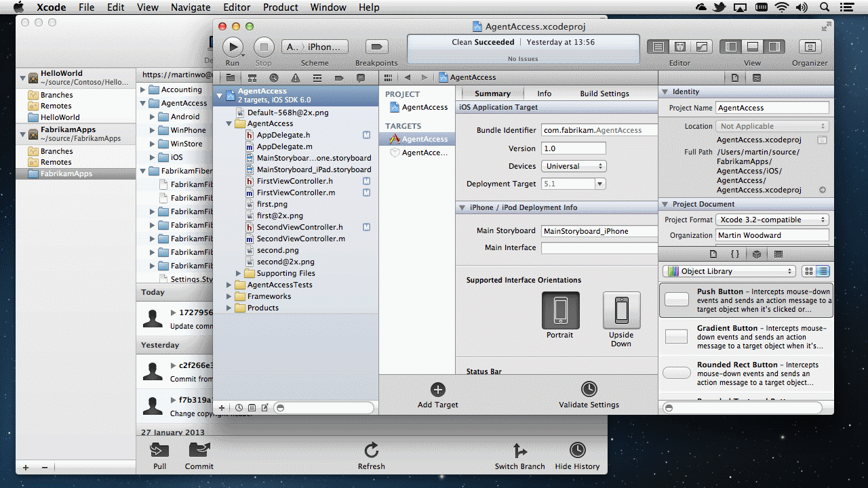Open the Location dropdown in Identity
Screen dimensions: 868x488
coord(772,126)
